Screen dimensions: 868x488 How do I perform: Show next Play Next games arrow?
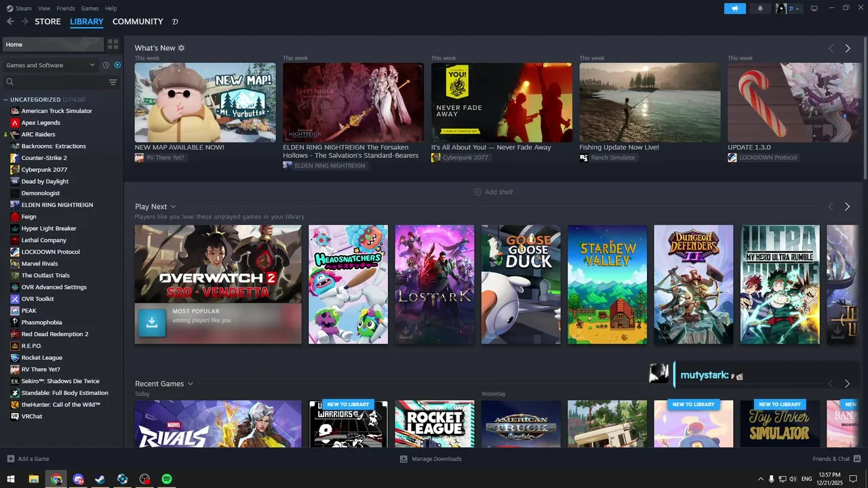coord(847,207)
